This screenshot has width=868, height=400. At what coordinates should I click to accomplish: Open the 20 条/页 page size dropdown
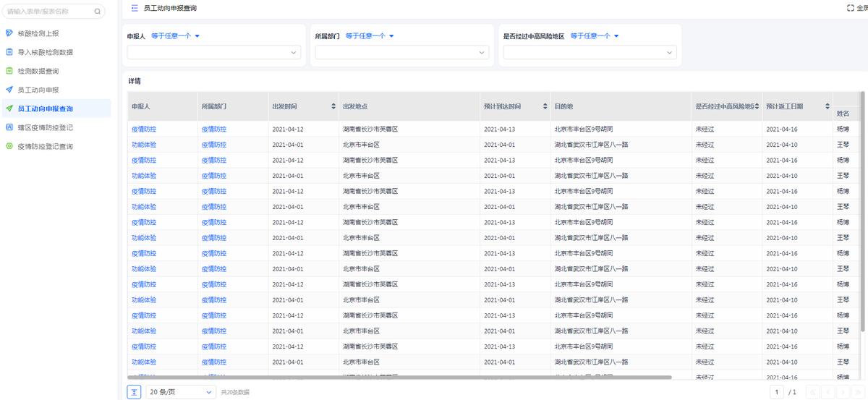pos(181,391)
